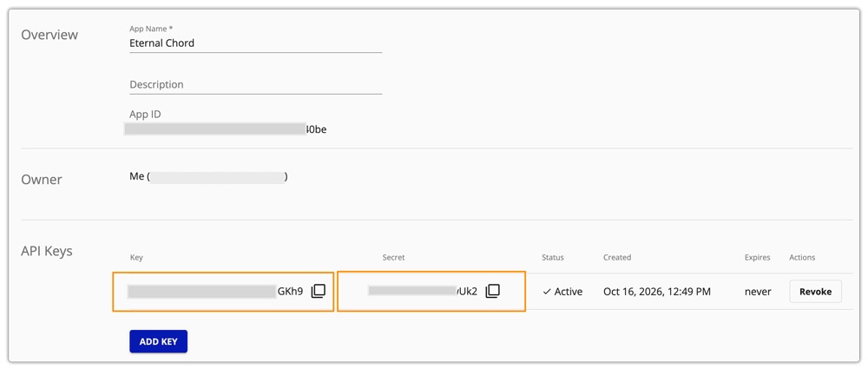Click the Status column header
868x369 pixels.
(553, 258)
